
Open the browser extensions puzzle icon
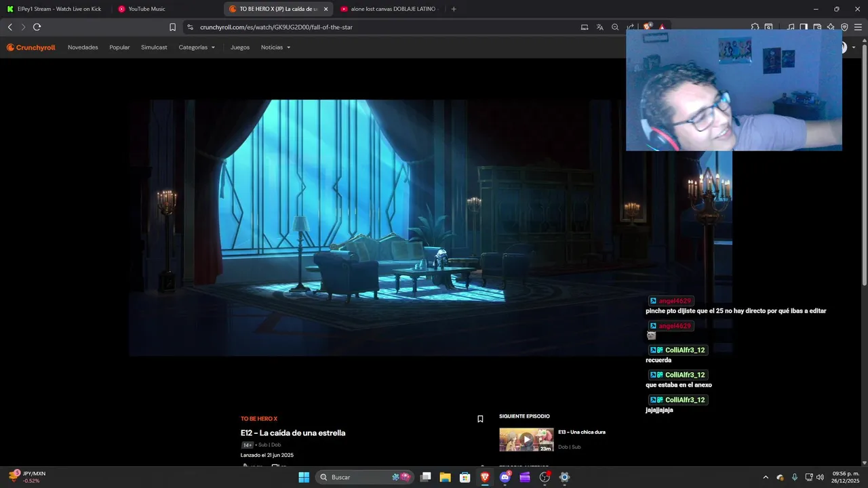(755, 27)
